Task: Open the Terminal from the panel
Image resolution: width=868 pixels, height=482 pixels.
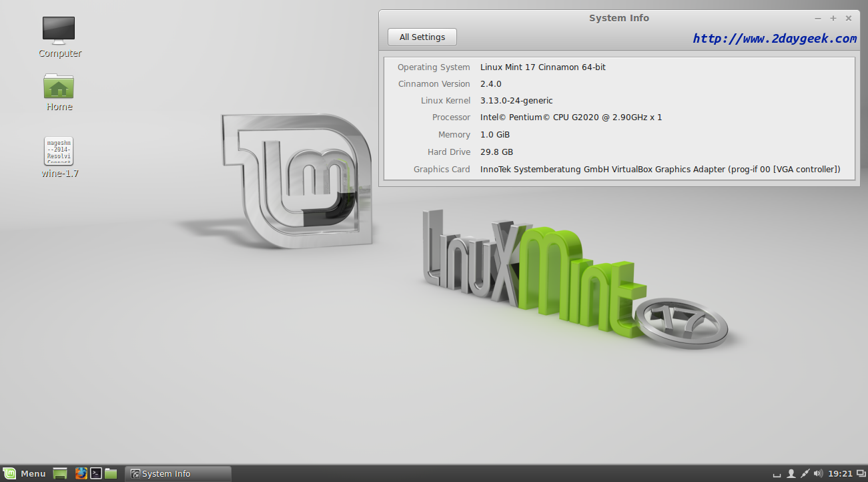Action: pyautogui.click(x=96, y=473)
